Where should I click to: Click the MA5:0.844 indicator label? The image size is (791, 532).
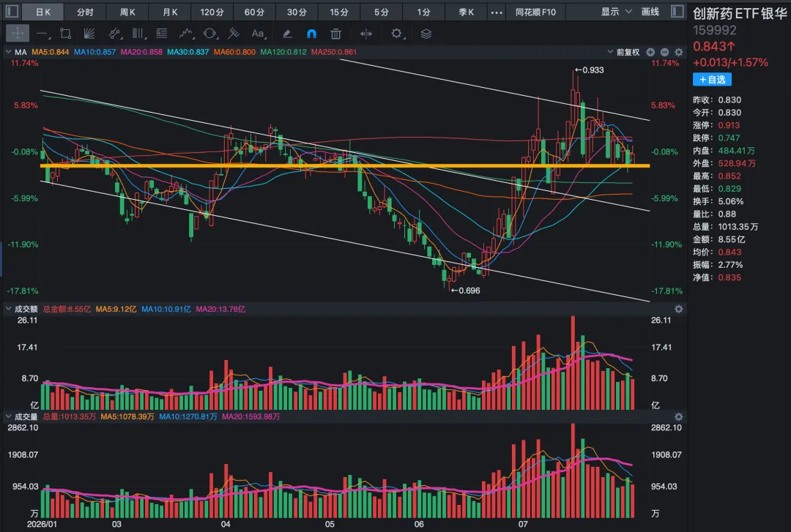(51, 52)
